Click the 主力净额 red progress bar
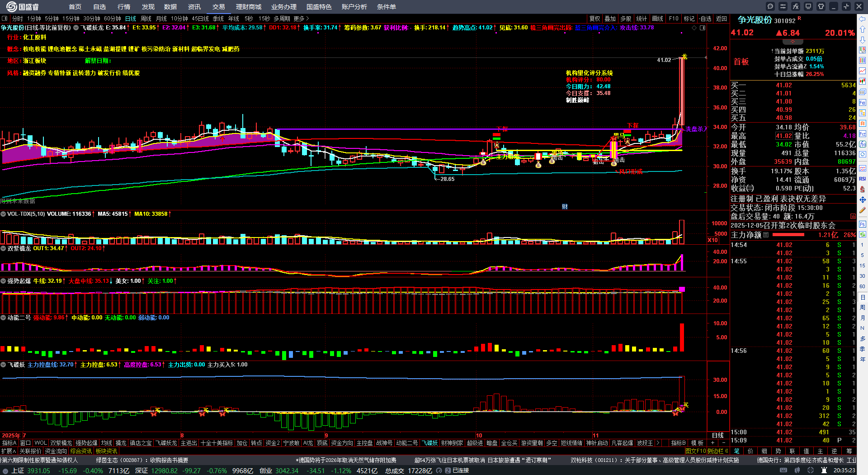Viewport: 868px width, 475px height. click(788, 235)
